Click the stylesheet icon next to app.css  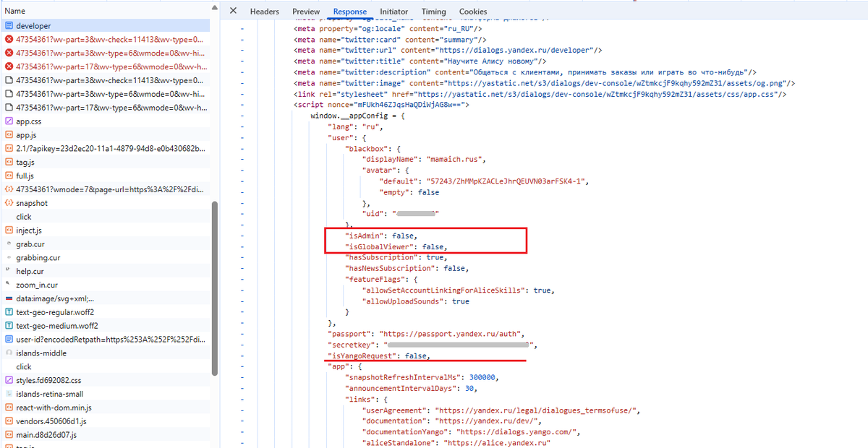pos(9,121)
